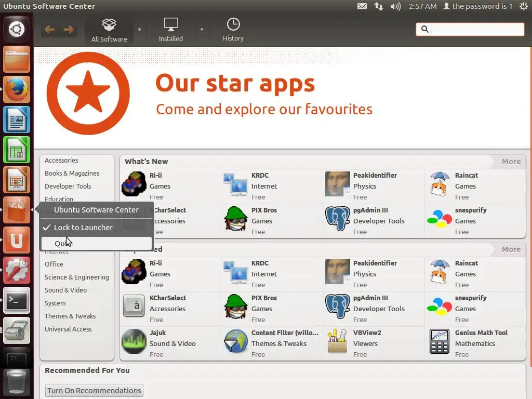This screenshot has height=399, width=532.
Task: Open the Universal Access category
Action: coord(68,329)
